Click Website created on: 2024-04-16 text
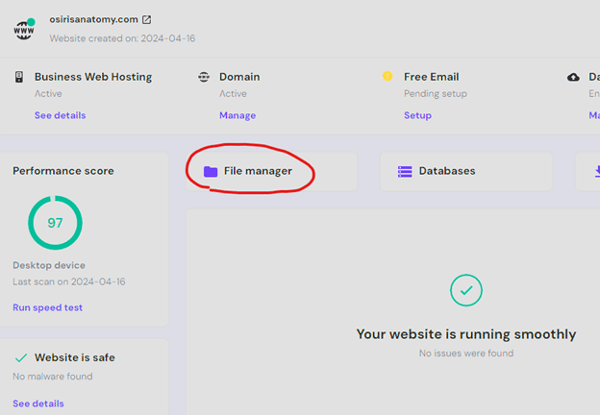This screenshot has width=600, height=415. (122, 38)
